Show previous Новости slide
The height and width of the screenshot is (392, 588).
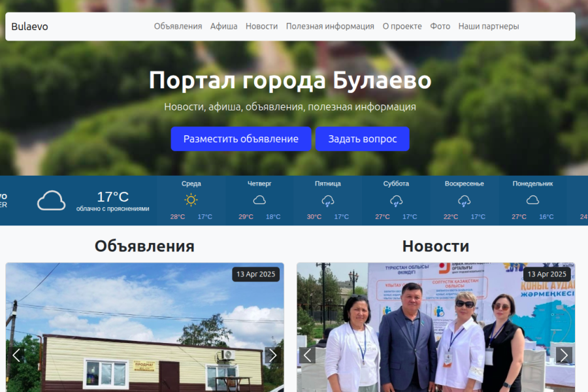tap(308, 355)
